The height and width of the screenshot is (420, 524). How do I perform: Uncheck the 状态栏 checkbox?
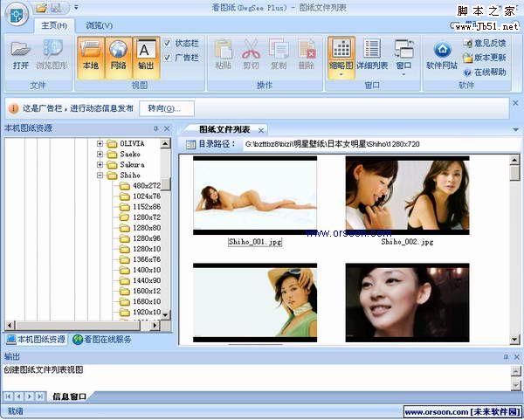point(168,44)
